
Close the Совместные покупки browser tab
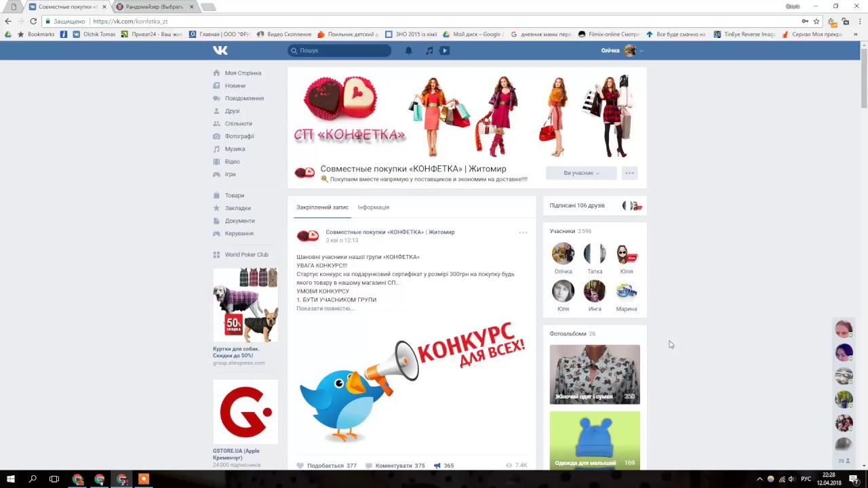click(x=104, y=7)
